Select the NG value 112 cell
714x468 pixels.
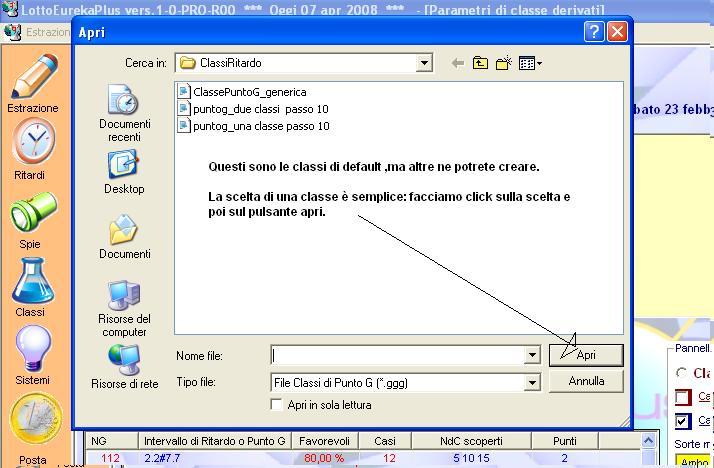tap(110, 458)
